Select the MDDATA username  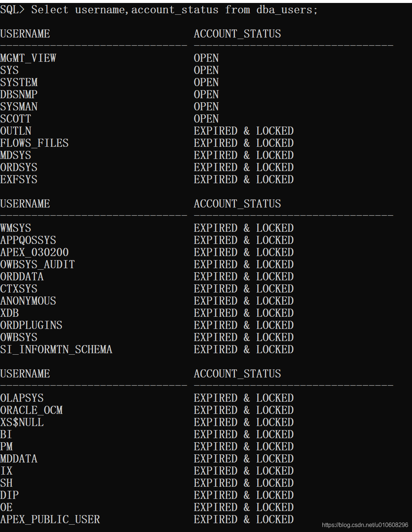pyautogui.click(x=19, y=459)
